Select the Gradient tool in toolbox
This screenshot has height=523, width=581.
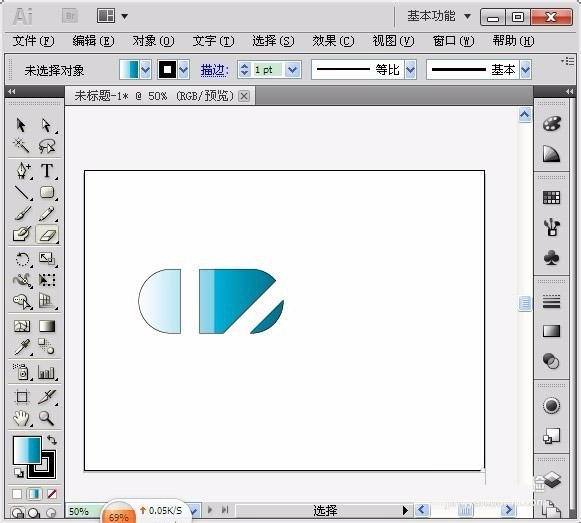coord(47,326)
